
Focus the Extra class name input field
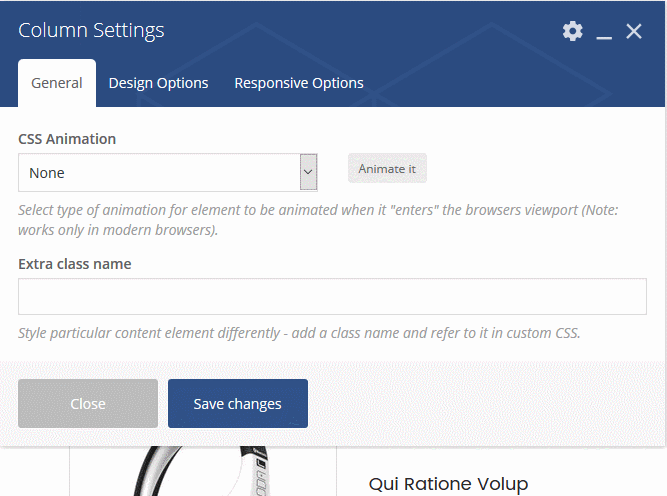coord(332,296)
